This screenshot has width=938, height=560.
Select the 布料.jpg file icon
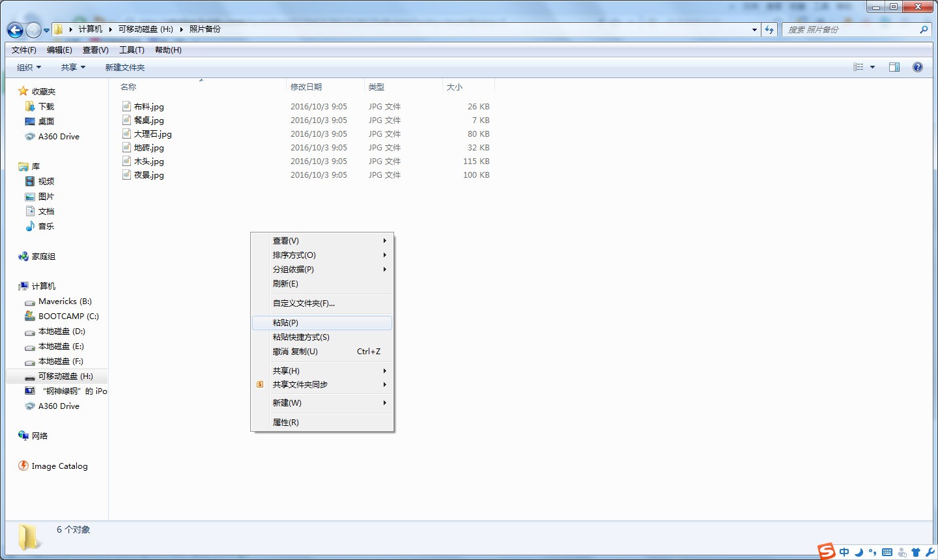[126, 106]
